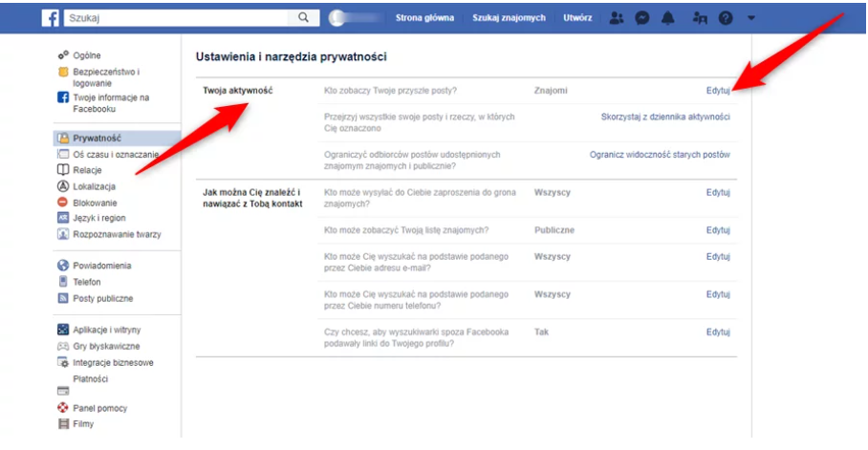Edit who sees your future posts
The width and height of the screenshot is (868, 450).
(x=718, y=91)
